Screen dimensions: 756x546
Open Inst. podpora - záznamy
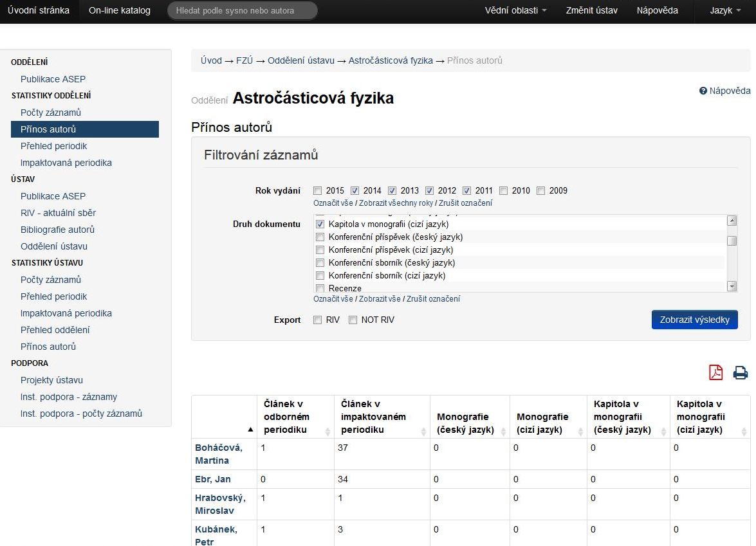[68, 397]
